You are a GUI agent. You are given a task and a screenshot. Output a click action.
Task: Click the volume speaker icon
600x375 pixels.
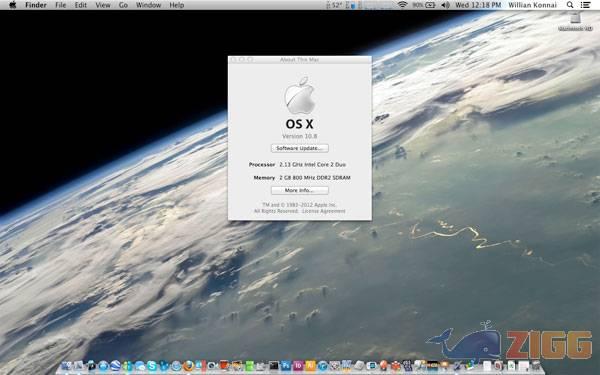coord(445,5)
